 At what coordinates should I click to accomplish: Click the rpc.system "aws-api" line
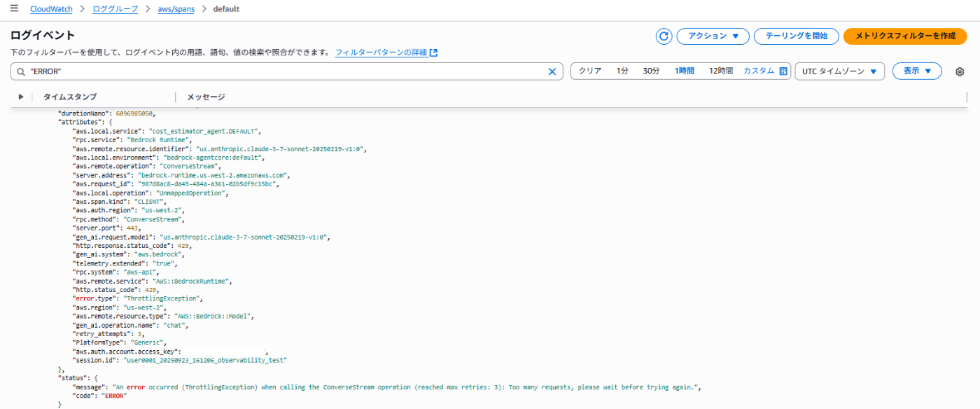pyautogui.click(x=115, y=272)
